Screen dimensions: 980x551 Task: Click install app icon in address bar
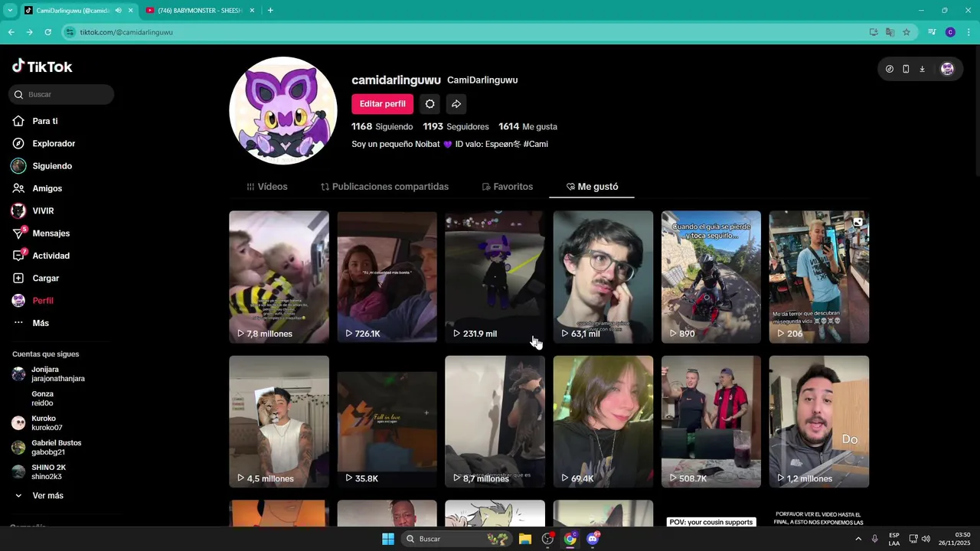tap(874, 32)
